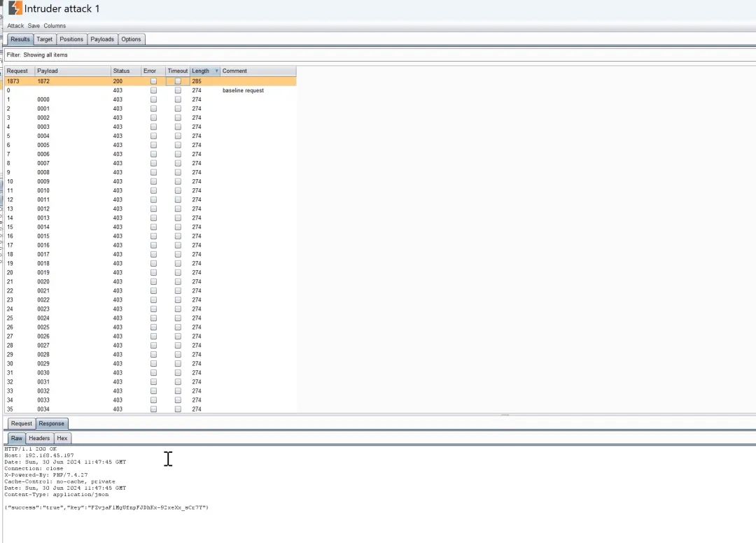Click the Cache-Control: no-cache, private line
The height and width of the screenshot is (543, 756).
(x=59, y=481)
